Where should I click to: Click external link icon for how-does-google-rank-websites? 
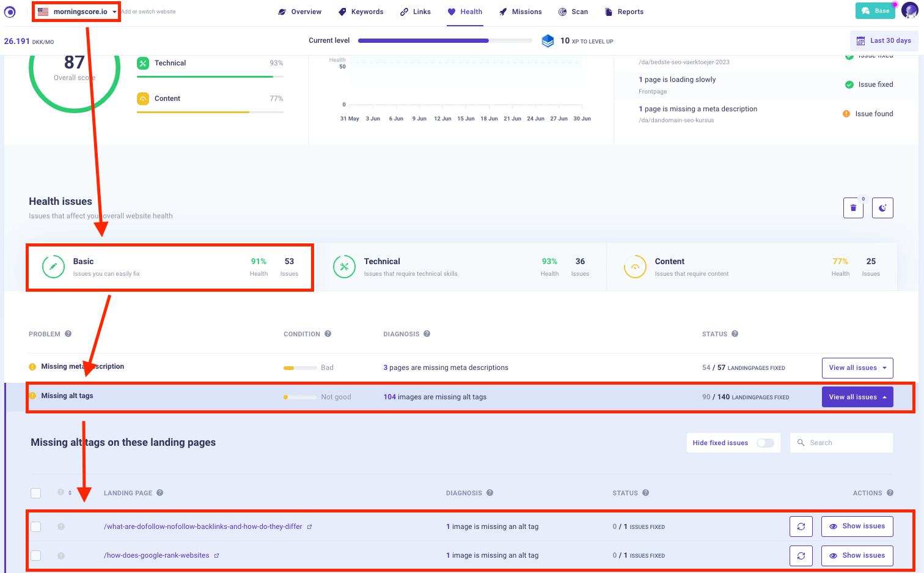tap(216, 556)
